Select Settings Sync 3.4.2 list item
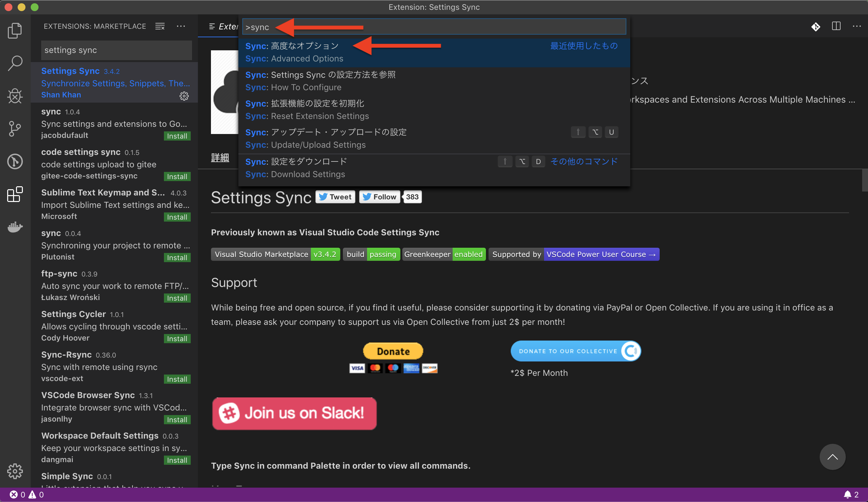 (114, 82)
